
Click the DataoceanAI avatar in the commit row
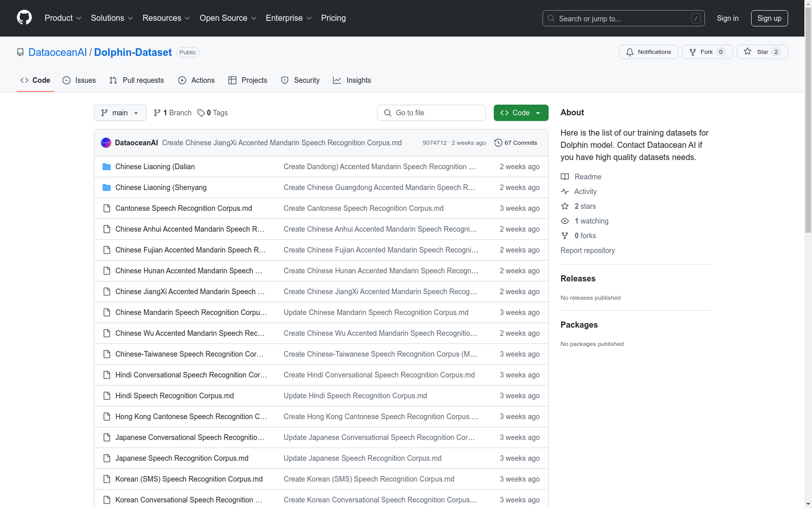point(106,143)
